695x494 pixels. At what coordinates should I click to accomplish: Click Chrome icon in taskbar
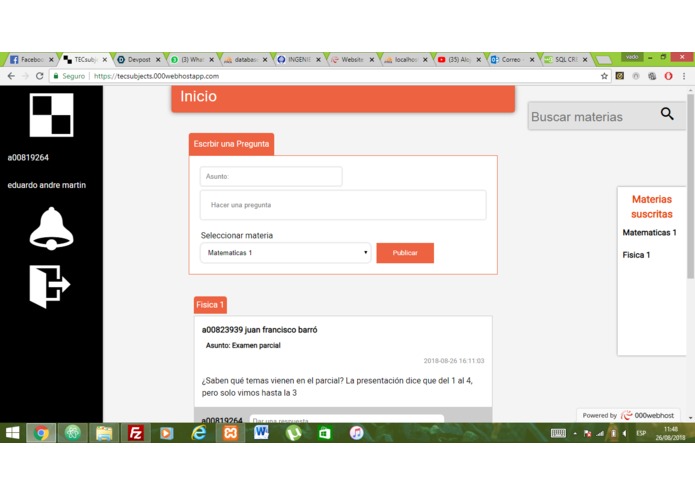[x=41, y=433]
